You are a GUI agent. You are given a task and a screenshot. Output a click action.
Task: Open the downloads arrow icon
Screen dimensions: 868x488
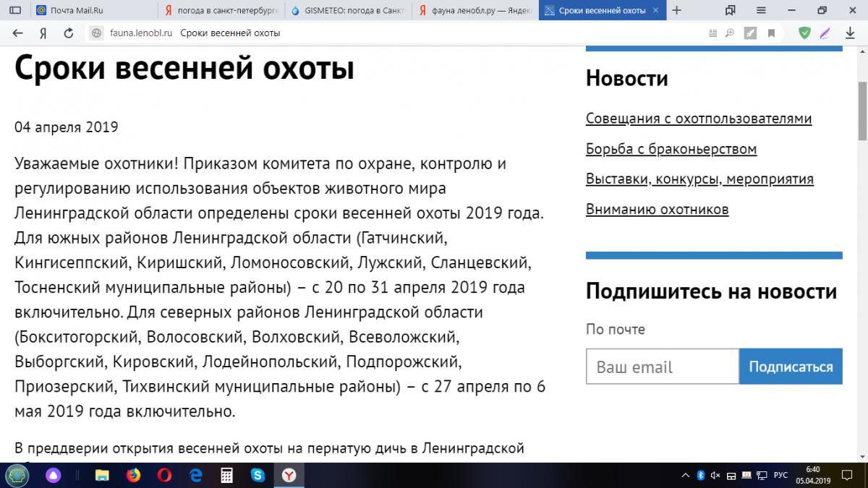[851, 33]
